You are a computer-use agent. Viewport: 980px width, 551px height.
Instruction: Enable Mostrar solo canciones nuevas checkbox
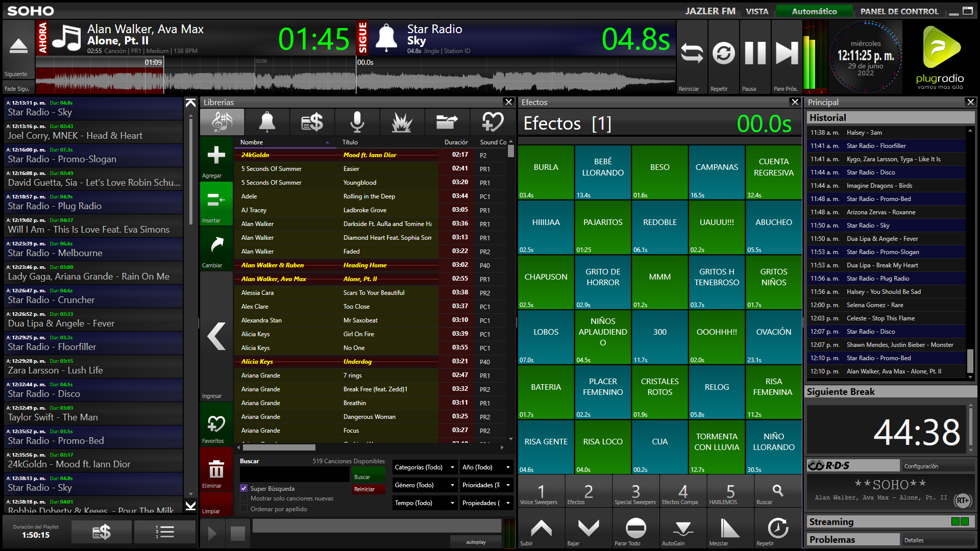click(x=244, y=498)
